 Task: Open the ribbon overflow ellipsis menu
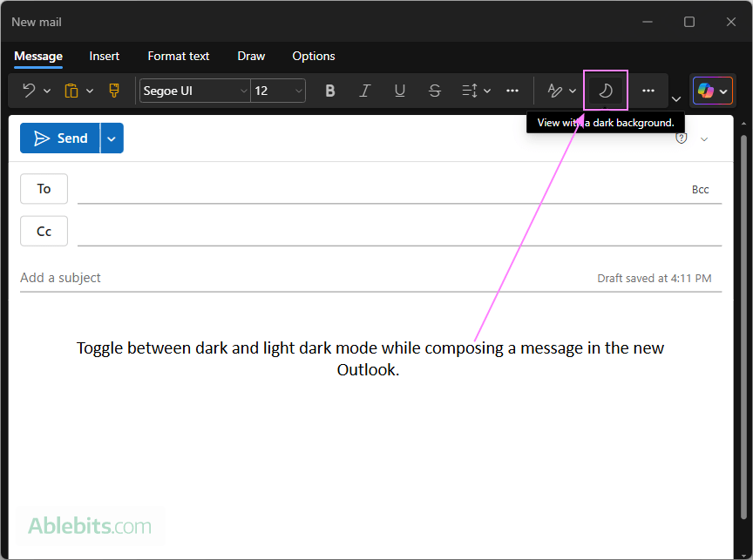point(648,91)
